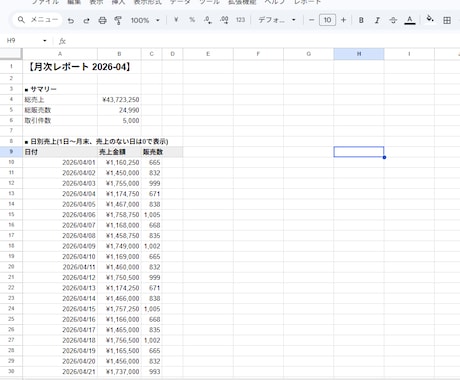Activate the paint format roller icon

[118, 21]
